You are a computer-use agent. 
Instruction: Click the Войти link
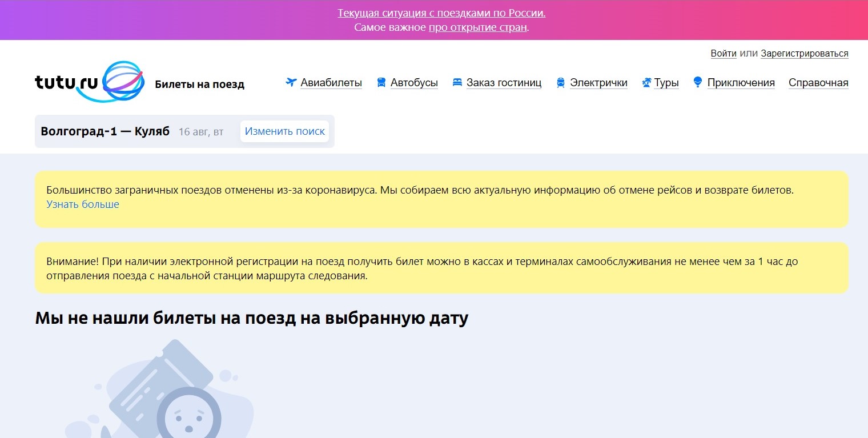click(723, 54)
